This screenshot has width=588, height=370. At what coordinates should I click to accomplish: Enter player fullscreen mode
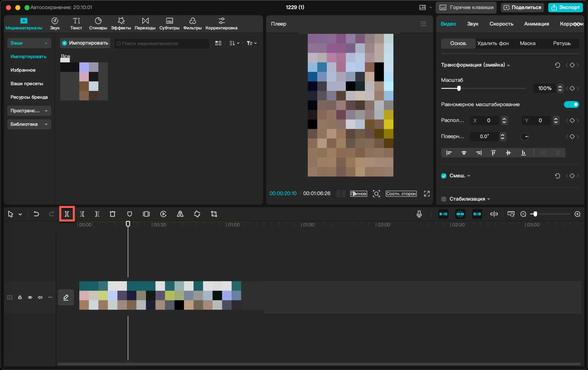[x=427, y=193]
